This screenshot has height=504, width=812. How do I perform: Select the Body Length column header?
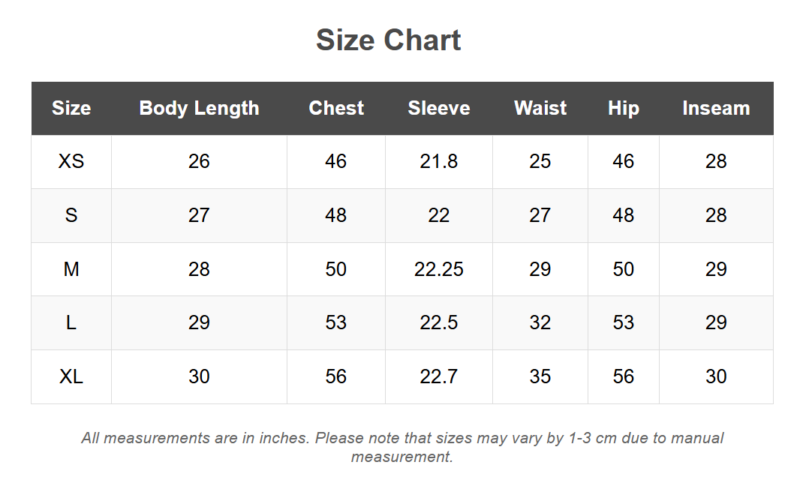[199, 108]
